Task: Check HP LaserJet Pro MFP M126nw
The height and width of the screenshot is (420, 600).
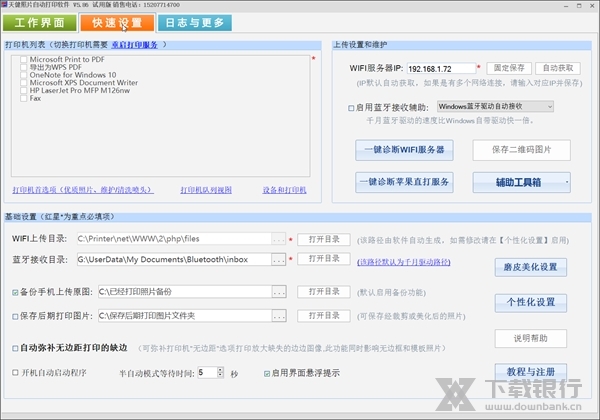Action: click(x=24, y=91)
